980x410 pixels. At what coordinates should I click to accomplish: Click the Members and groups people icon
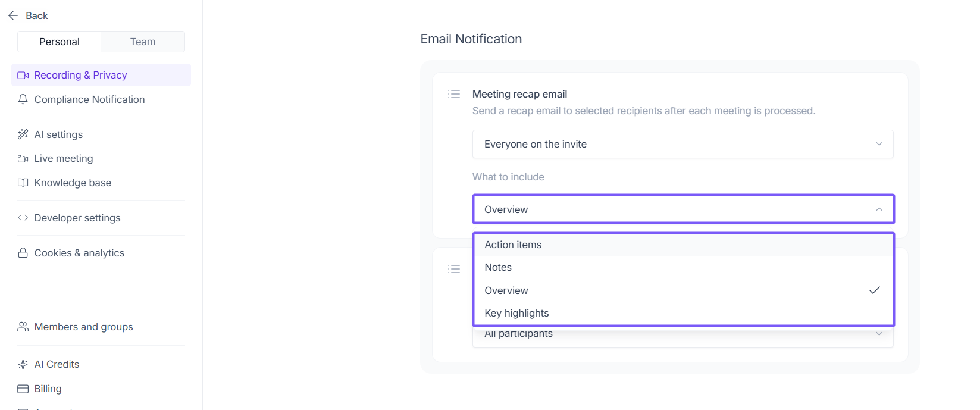pyautogui.click(x=23, y=327)
